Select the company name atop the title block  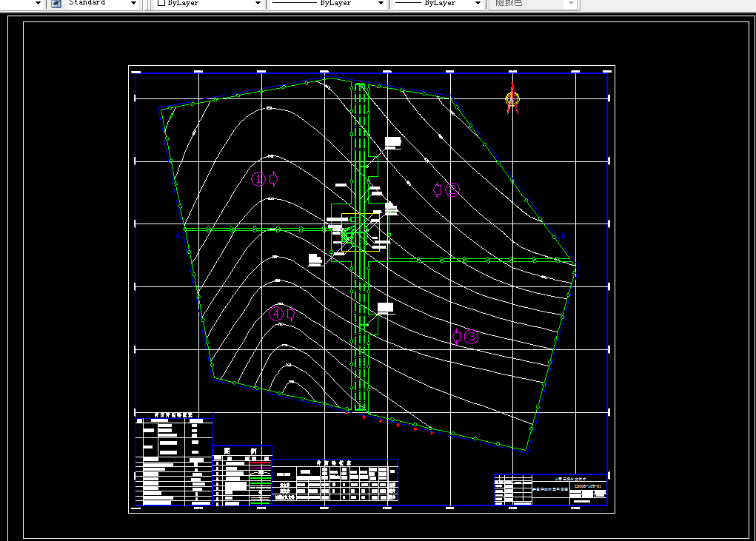click(x=570, y=479)
